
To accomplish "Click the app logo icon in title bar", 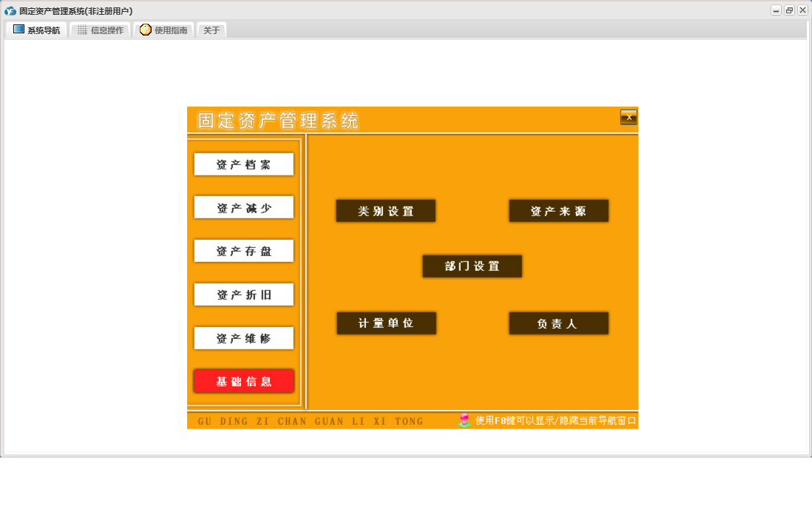I will (x=10, y=10).
